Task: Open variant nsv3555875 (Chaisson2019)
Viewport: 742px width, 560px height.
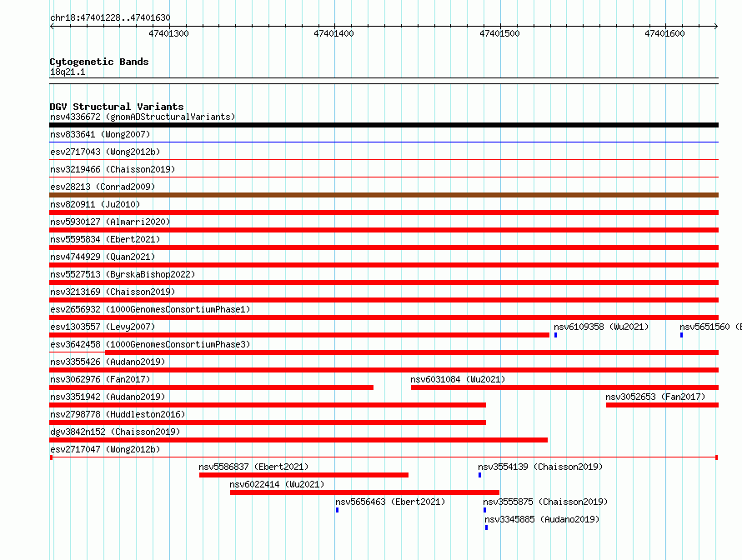Action: tap(545, 502)
